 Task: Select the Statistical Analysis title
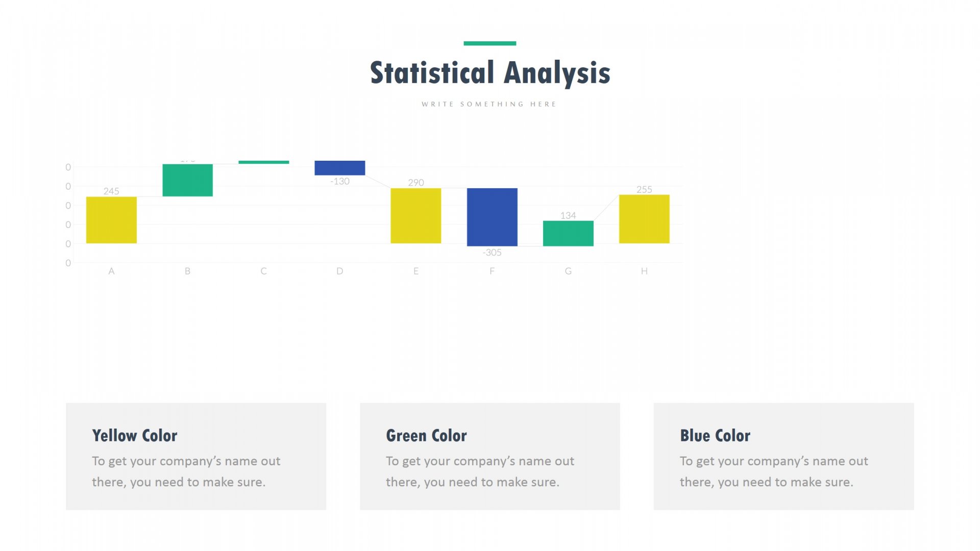pyautogui.click(x=490, y=73)
